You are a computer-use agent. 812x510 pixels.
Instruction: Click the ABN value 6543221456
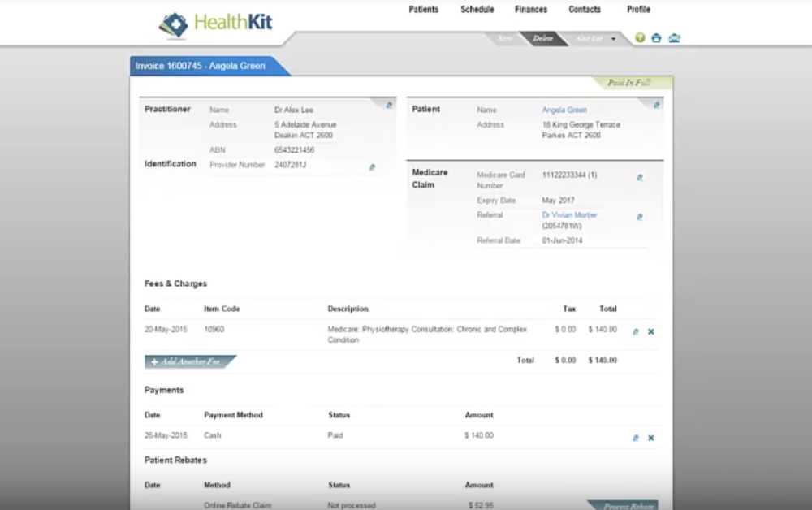(294, 150)
